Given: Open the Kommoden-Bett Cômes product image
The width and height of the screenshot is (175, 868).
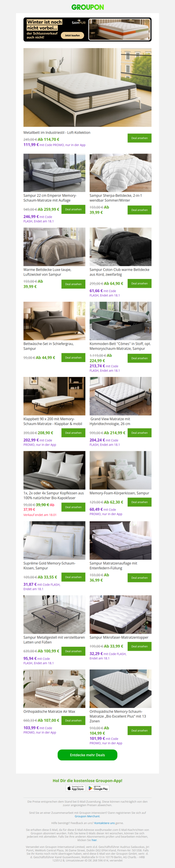Looking at the screenshot, I should pyautogui.click(x=121, y=321).
